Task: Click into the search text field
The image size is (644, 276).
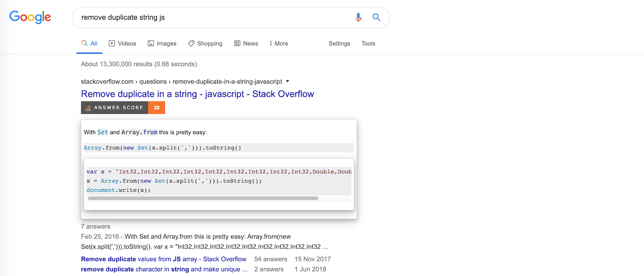Action: coord(212,17)
